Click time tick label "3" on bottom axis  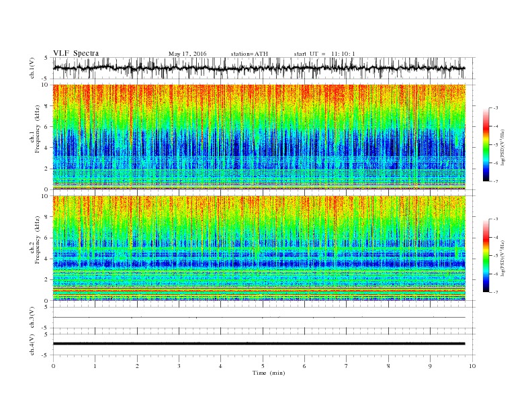point(179,366)
